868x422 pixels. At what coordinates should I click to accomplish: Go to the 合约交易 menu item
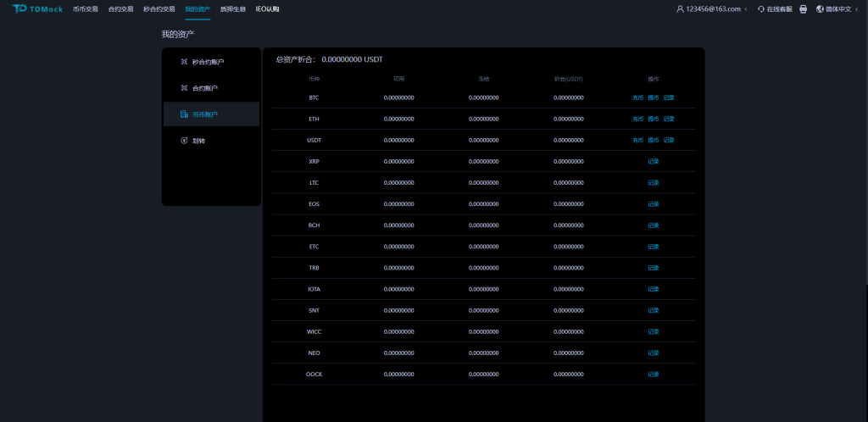(x=120, y=9)
